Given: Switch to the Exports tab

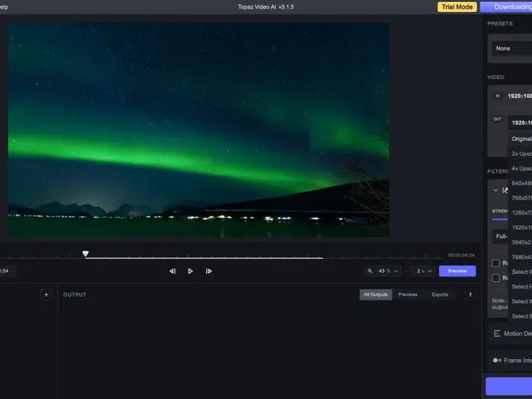Looking at the screenshot, I should [x=440, y=295].
